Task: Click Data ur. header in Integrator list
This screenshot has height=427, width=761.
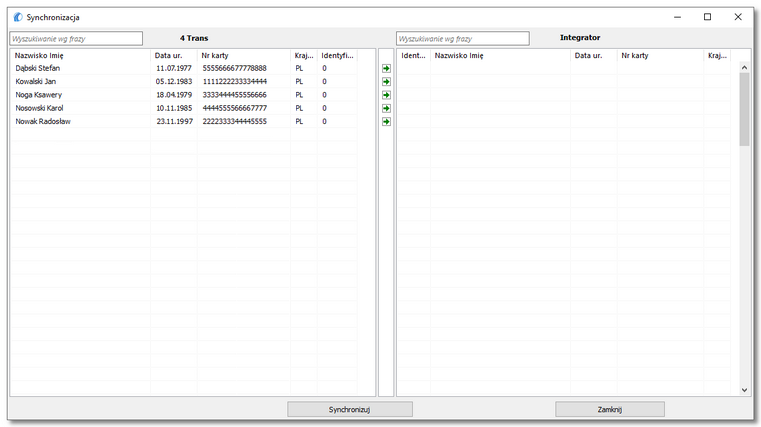Action: (x=594, y=55)
